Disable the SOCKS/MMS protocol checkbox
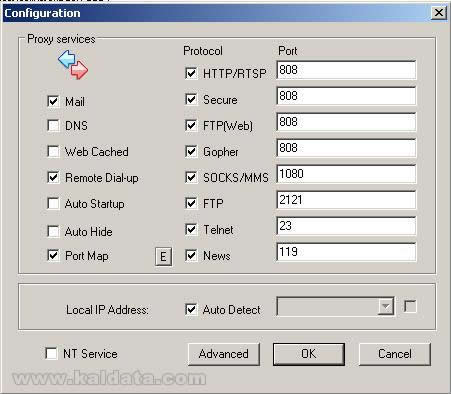This screenshot has width=451, height=394. pyautogui.click(x=191, y=177)
